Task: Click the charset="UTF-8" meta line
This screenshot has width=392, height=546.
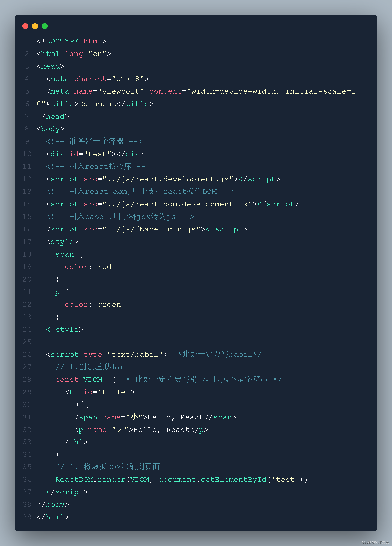Action: click(x=97, y=79)
